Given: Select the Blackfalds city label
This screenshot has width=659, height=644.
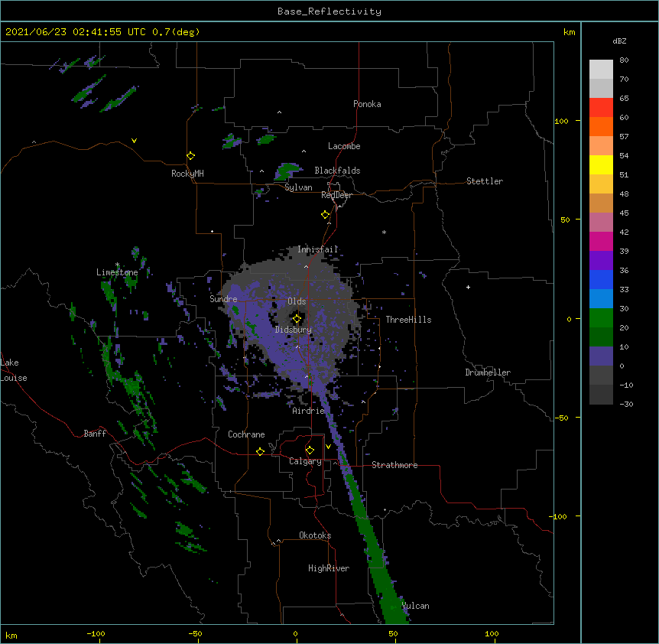Looking at the screenshot, I should 337,171.
